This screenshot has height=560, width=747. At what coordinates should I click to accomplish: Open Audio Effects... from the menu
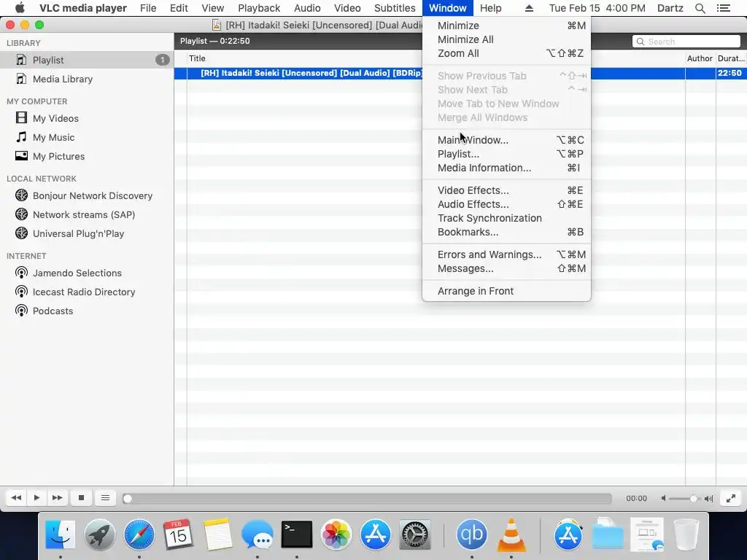(x=506, y=204)
